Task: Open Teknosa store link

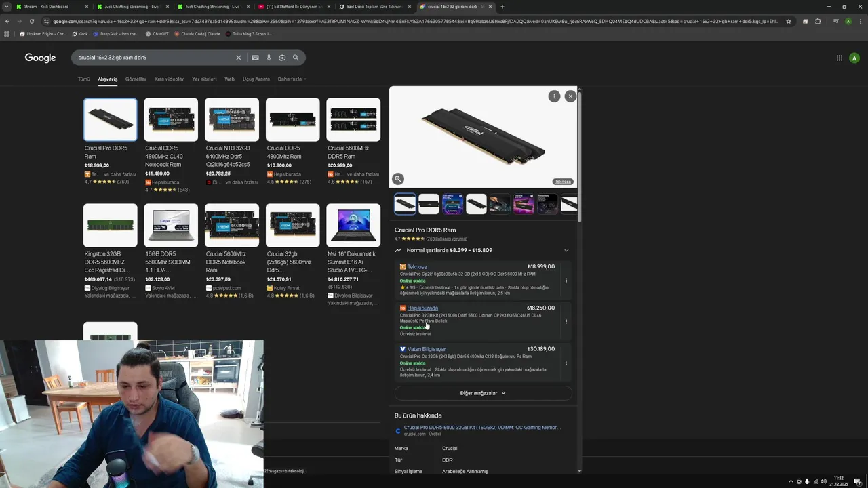Action: (417, 267)
